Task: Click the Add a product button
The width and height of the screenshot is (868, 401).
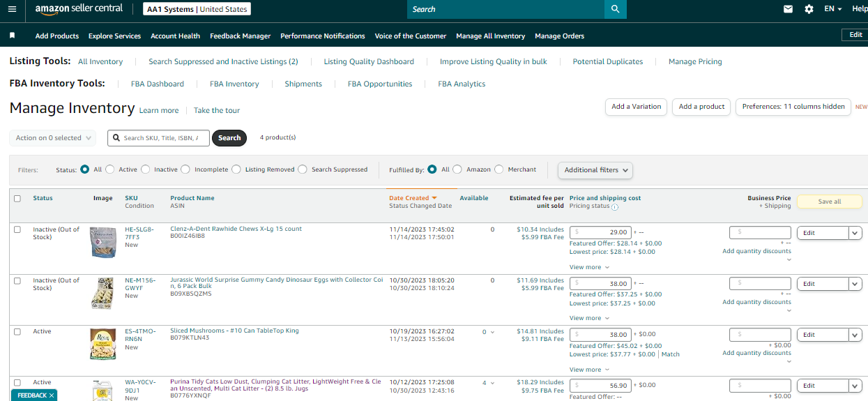Action: coord(701,107)
